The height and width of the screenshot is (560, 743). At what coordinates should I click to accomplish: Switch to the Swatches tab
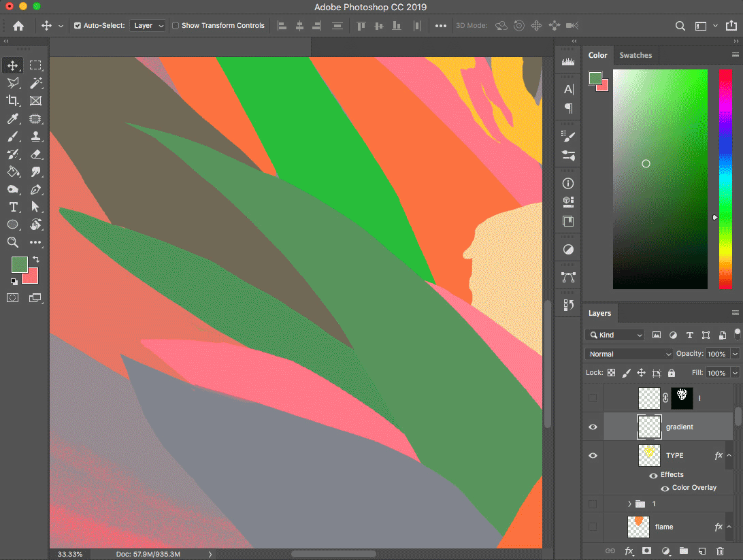tap(635, 55)
